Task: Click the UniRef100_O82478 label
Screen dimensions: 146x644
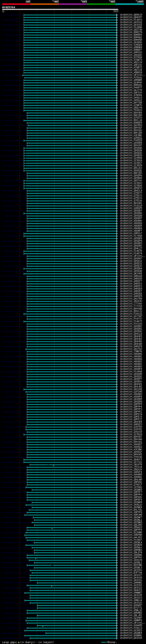Action: coord(131,464)
